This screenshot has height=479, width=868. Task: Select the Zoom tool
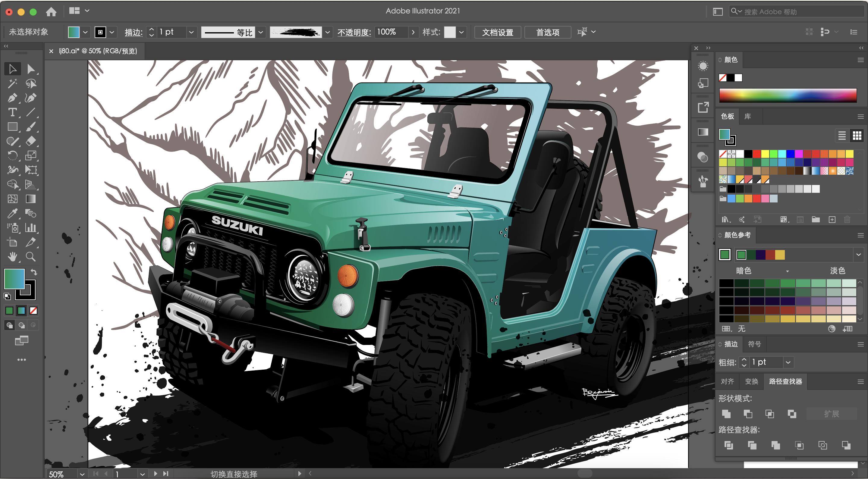31,257
